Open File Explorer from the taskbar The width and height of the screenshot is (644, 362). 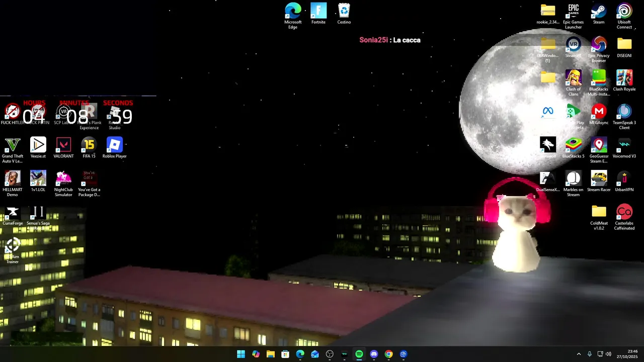coord(271,354)
